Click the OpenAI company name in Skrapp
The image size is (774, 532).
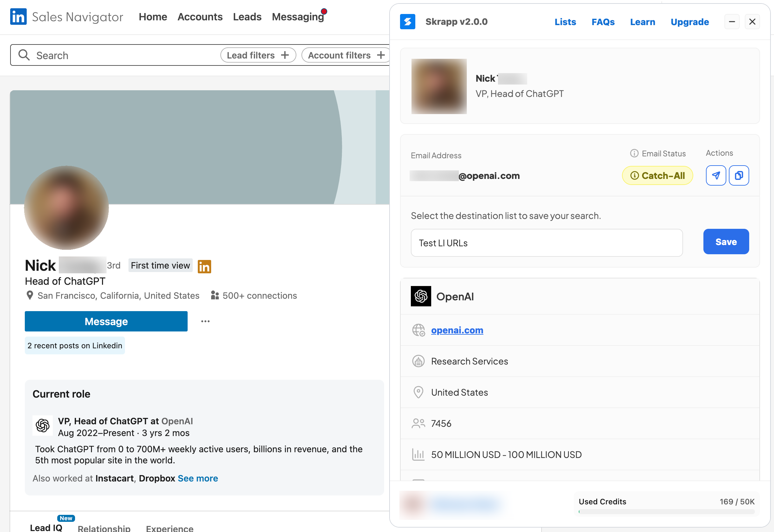455,296
